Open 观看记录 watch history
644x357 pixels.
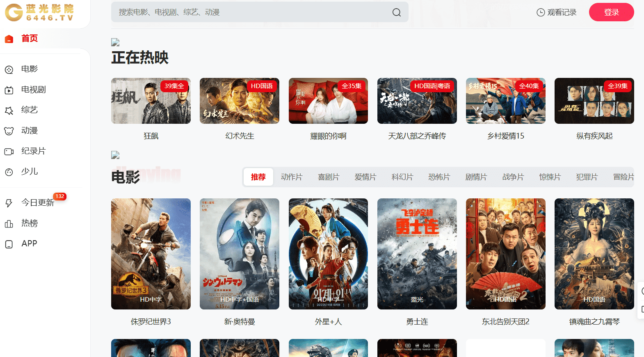pos(557,12)
